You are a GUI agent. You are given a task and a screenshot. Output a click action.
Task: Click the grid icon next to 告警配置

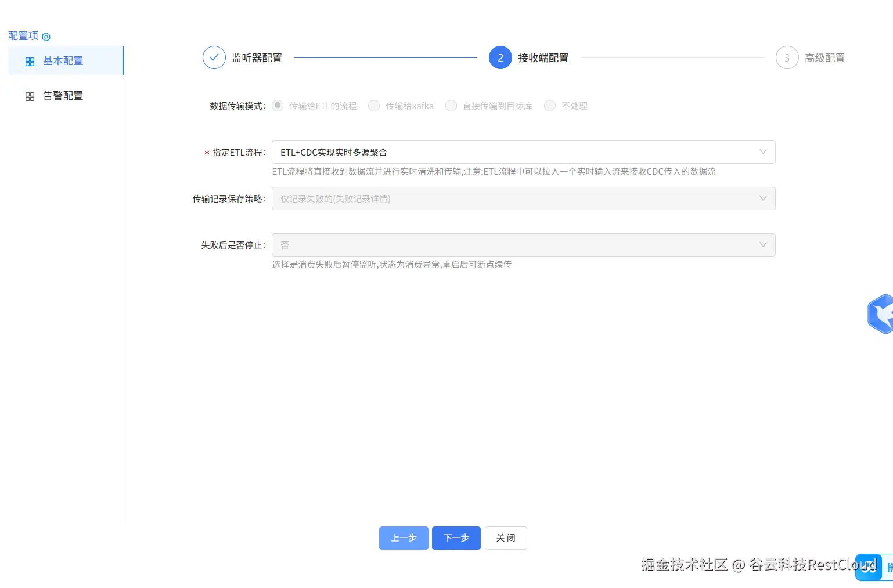pyautogui.click(x=30, y=96)
